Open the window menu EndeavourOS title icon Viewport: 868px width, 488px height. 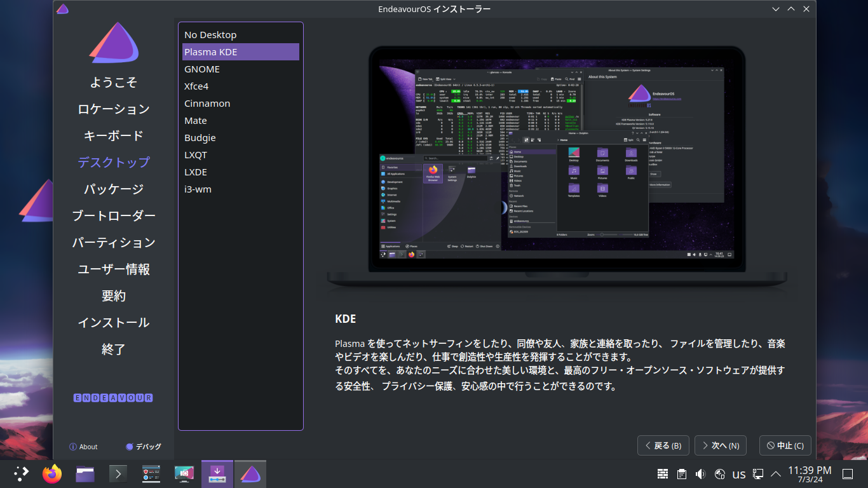click(62, 9)
